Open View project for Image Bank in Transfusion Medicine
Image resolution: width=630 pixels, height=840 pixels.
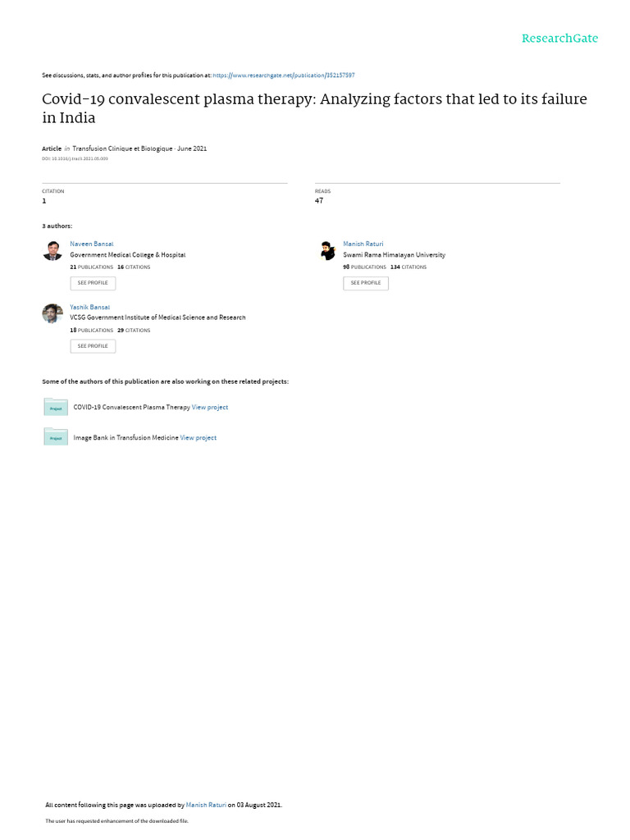click(199, 438)
